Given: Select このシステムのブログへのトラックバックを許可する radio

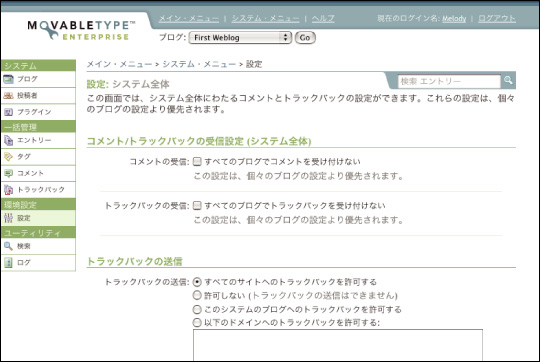Looking at the screenshot, I should click(x=197, y=309).
